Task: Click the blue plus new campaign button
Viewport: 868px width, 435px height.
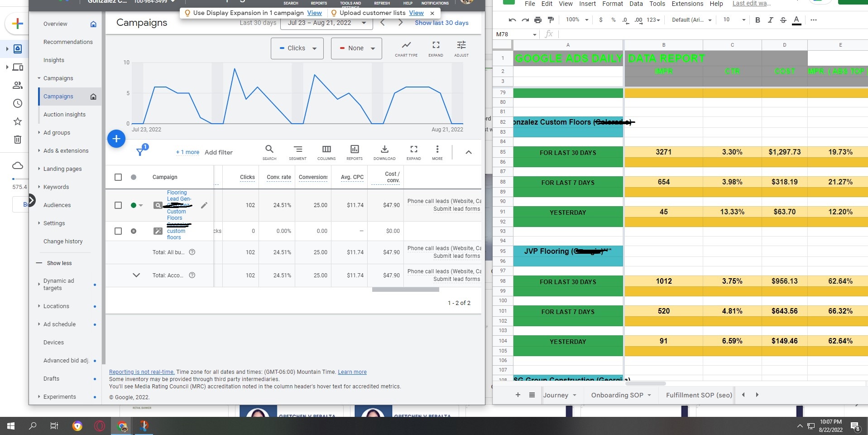Action: pos(116,139)
